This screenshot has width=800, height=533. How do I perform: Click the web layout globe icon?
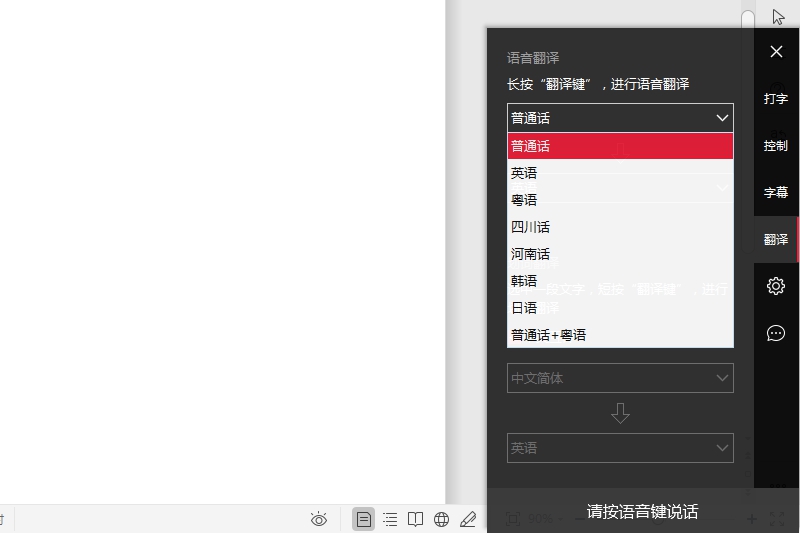point(441,519)
